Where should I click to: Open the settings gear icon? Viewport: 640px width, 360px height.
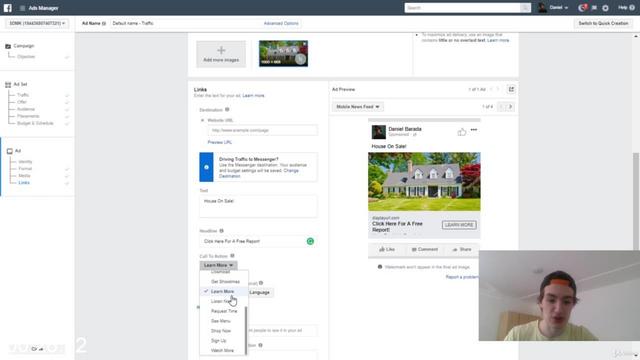[x=605, y=8]
